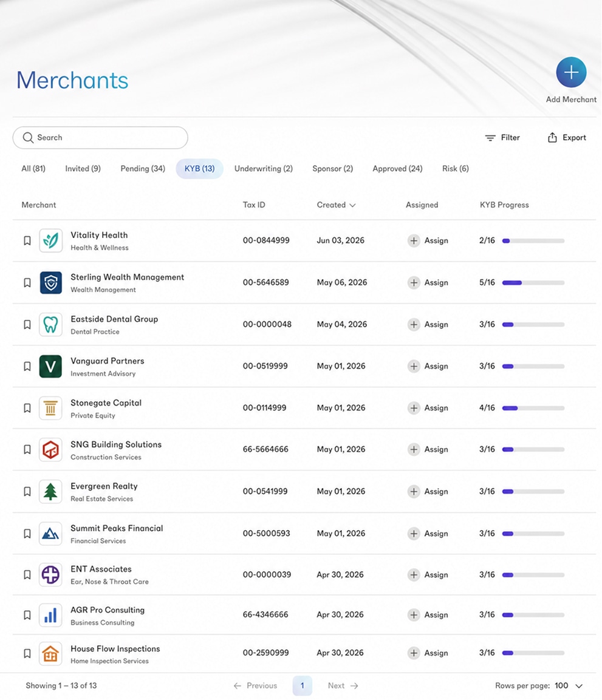Click the assign plus icon for AGR Pro Consulting
Image resolution: width=602 pixels, height=700 pixels.
[x=414, y=615]
